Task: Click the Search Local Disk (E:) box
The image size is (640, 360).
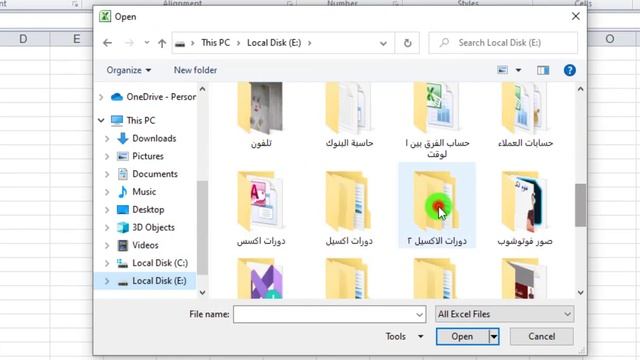Action: [503, 43]
